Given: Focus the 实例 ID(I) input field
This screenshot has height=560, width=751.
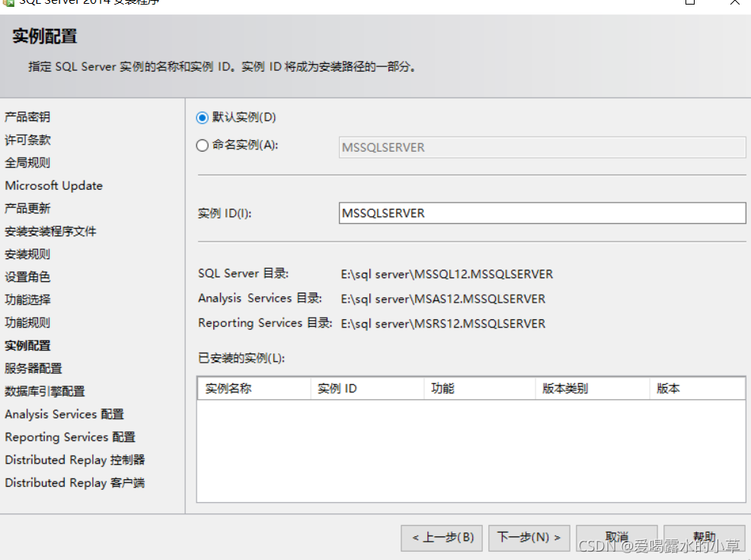Looking at the screenshot, I should (542, 213).
